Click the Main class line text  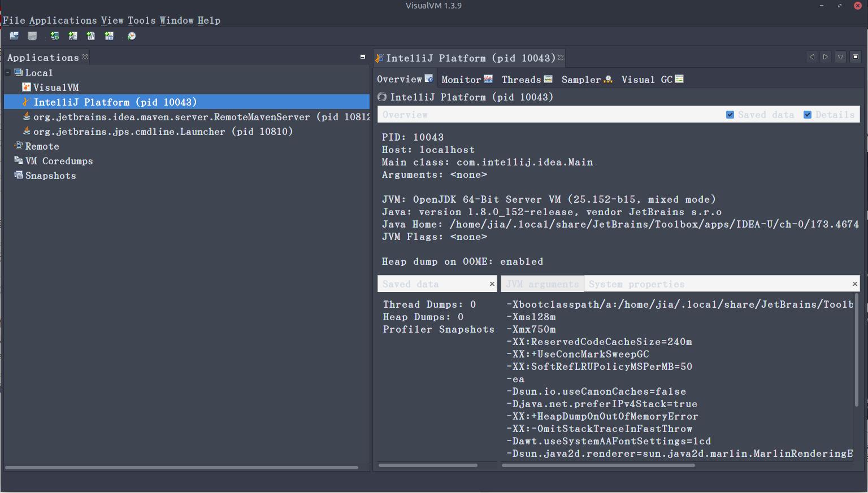point(487,162)
